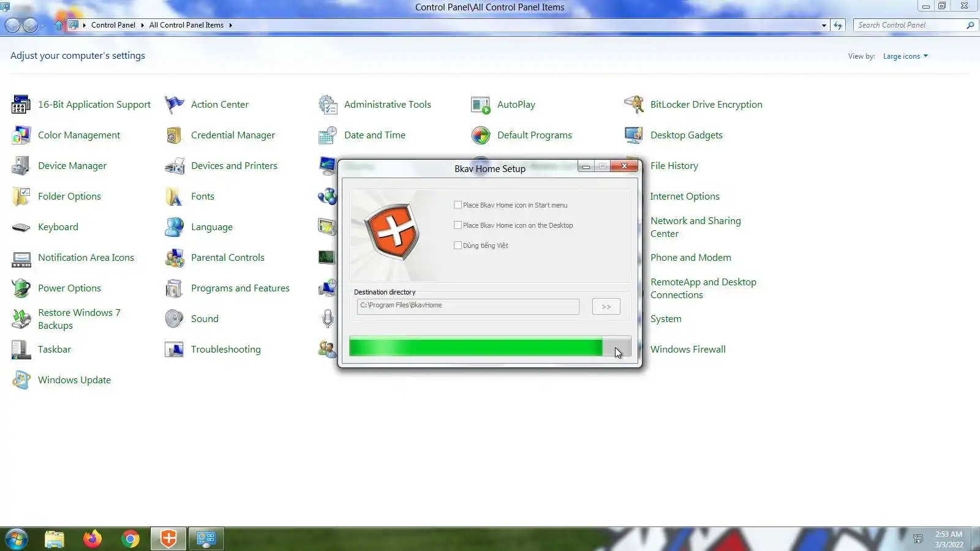Click the Color Management icon
This screenshot has width=980, height=551.
(x=21, y=135)
